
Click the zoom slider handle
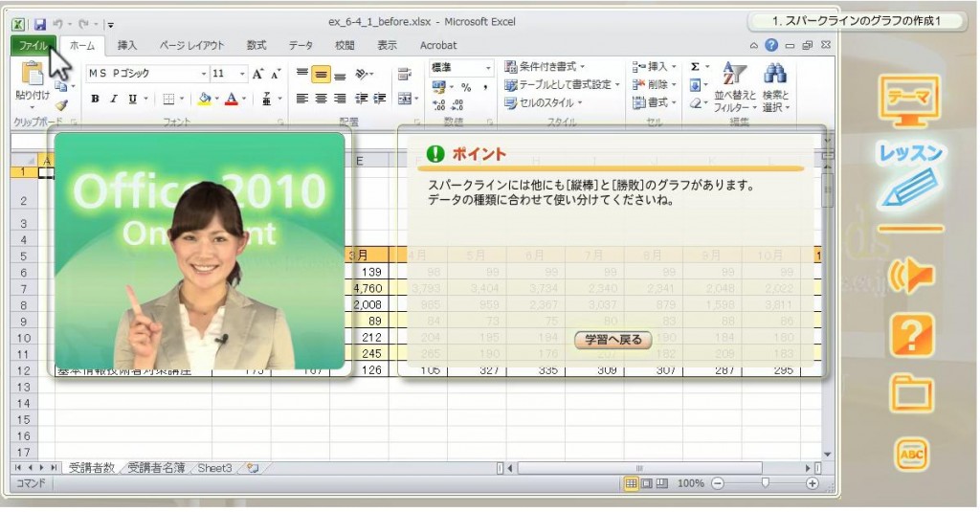coord(765,483)
